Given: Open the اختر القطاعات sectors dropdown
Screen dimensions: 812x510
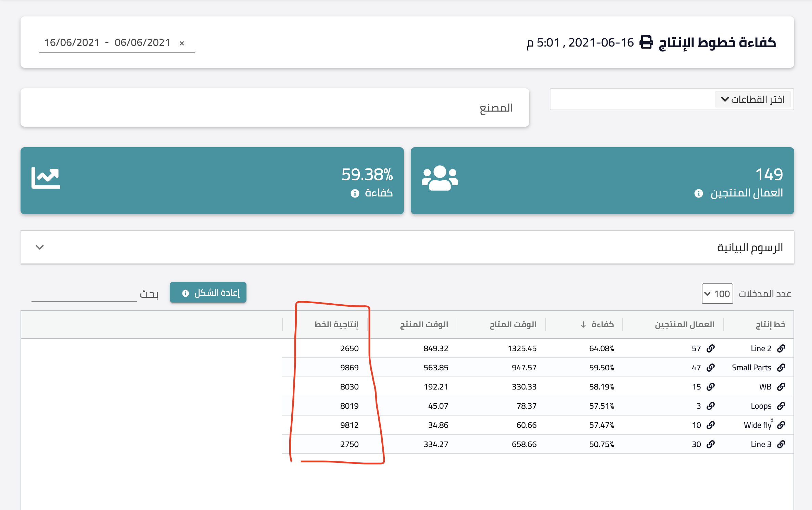Looking at the screenshot, I should 752,99.
